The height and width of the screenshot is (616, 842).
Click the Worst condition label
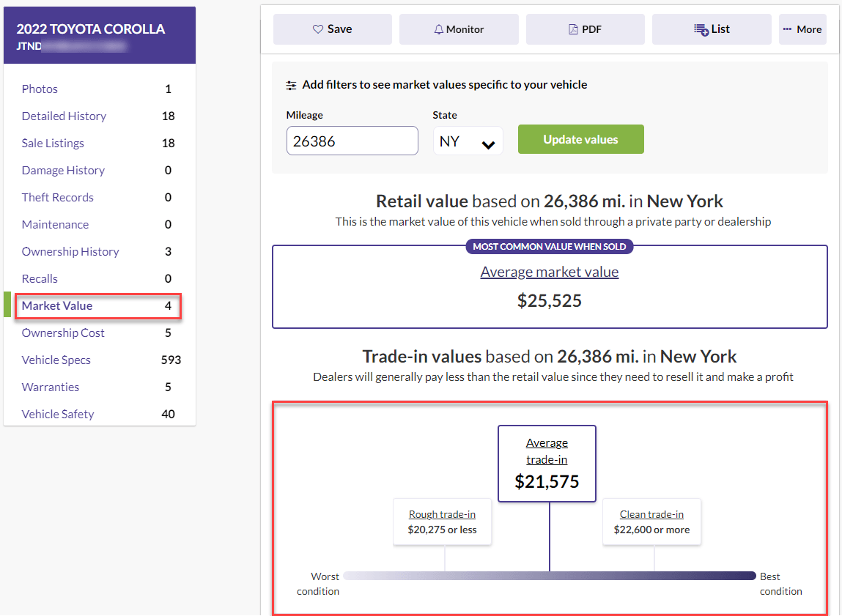pos(318,584)
